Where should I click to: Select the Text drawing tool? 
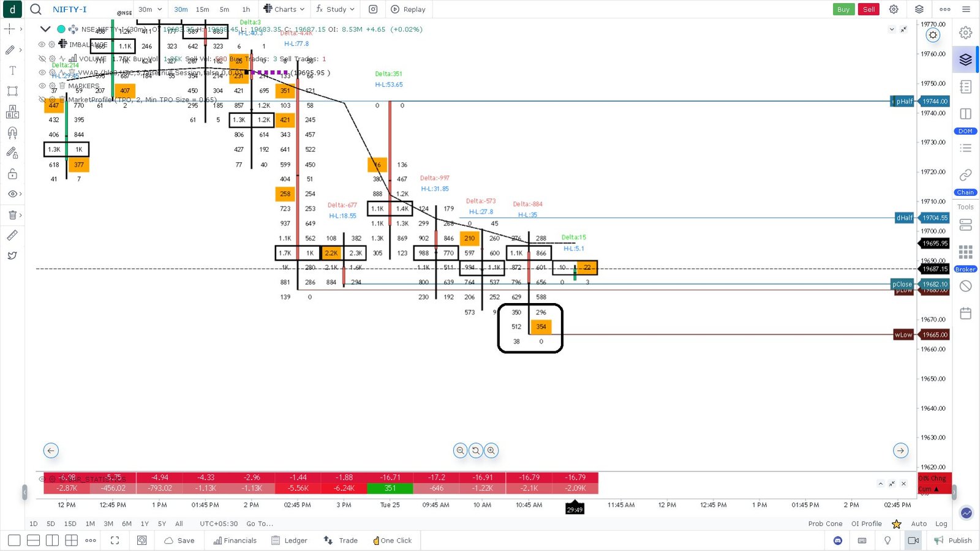click(12, 70)
